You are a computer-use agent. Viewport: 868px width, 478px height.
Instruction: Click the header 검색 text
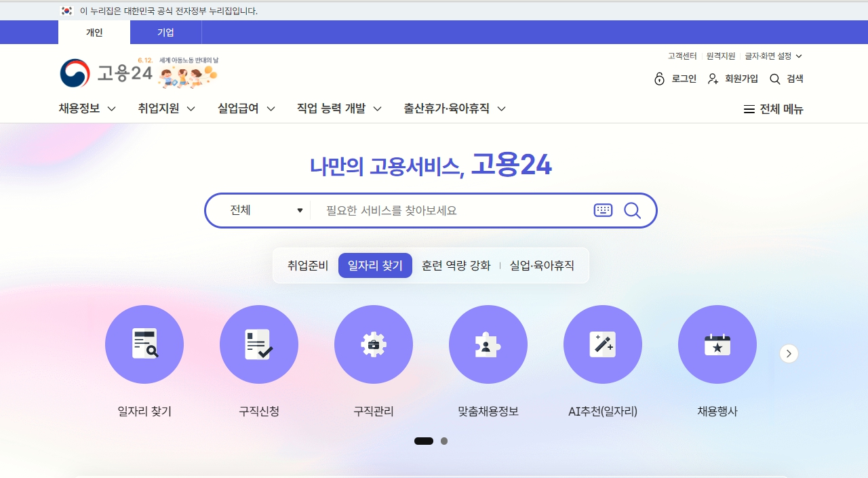pyautogui.click(x=795, y=79)
